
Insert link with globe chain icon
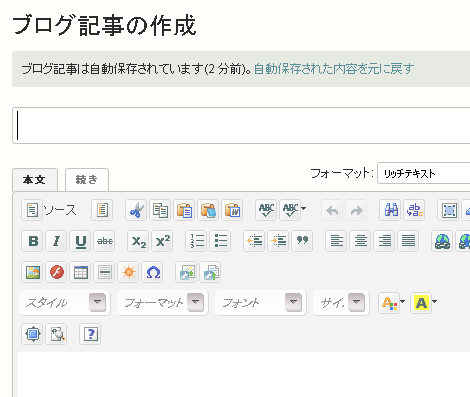(442, 241)
